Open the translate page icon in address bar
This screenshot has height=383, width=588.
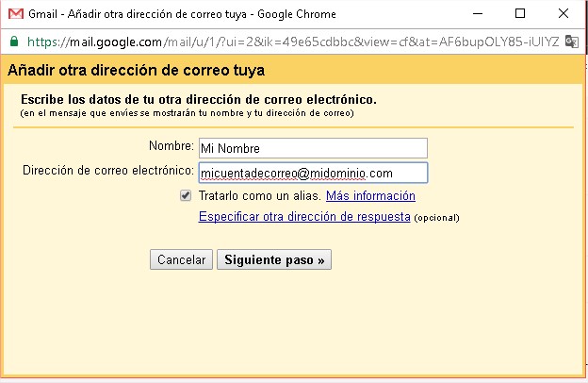pos(571,42)
